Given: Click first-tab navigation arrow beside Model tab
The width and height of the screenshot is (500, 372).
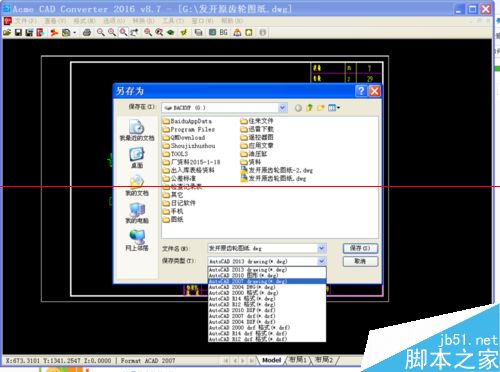Looking at the screenshot, I should click(226, 360).
